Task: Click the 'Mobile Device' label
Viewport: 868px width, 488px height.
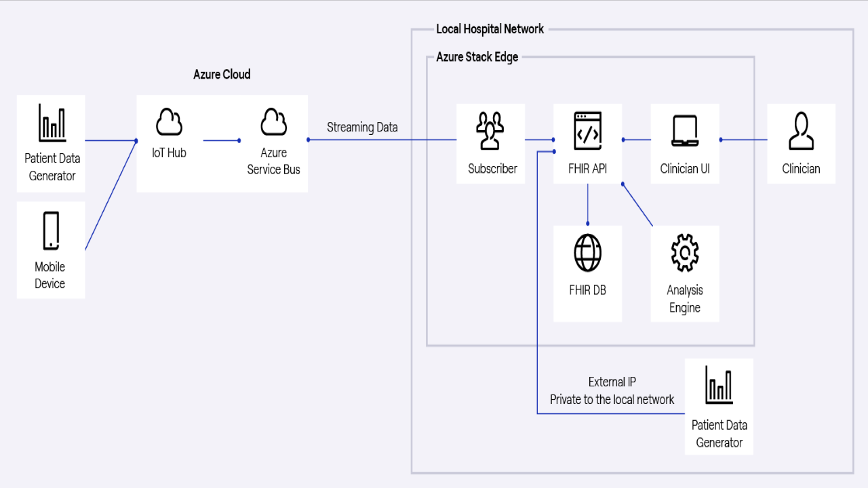Action: 50,275
